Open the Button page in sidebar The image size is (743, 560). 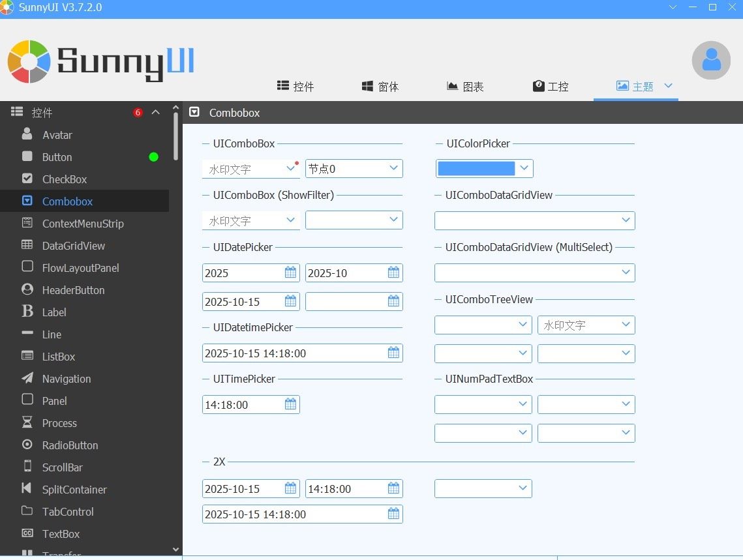click(x=57, y=157)
